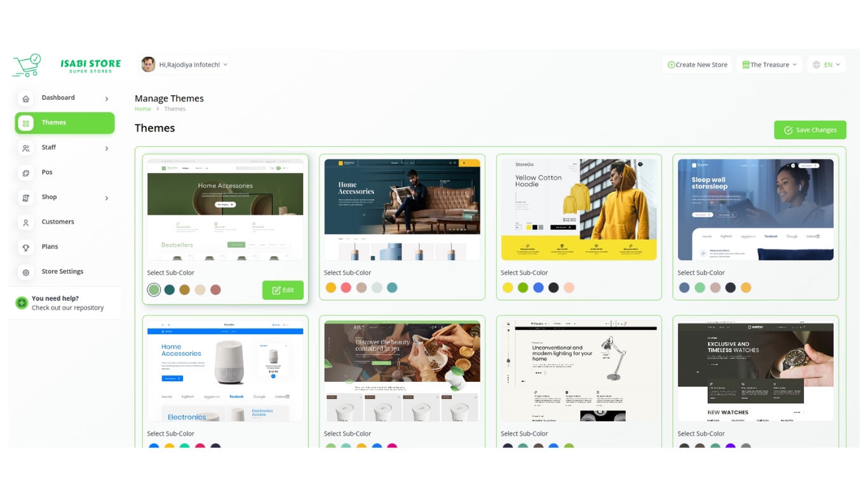Open the Themes menu item in sidebar

[65, 123]
